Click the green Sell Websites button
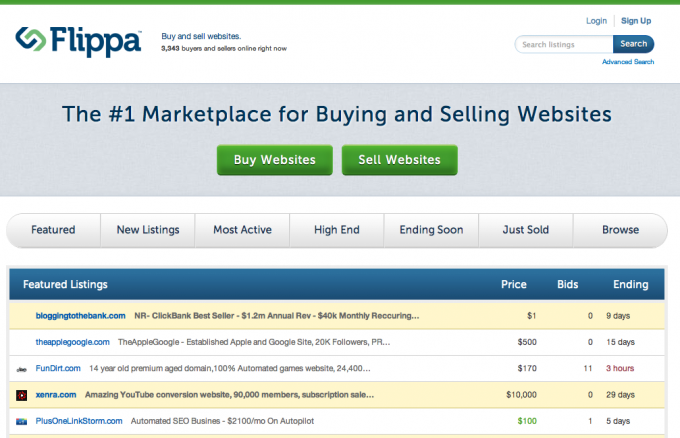The width and height of the screenshot is (680, 438). (399, 160)
